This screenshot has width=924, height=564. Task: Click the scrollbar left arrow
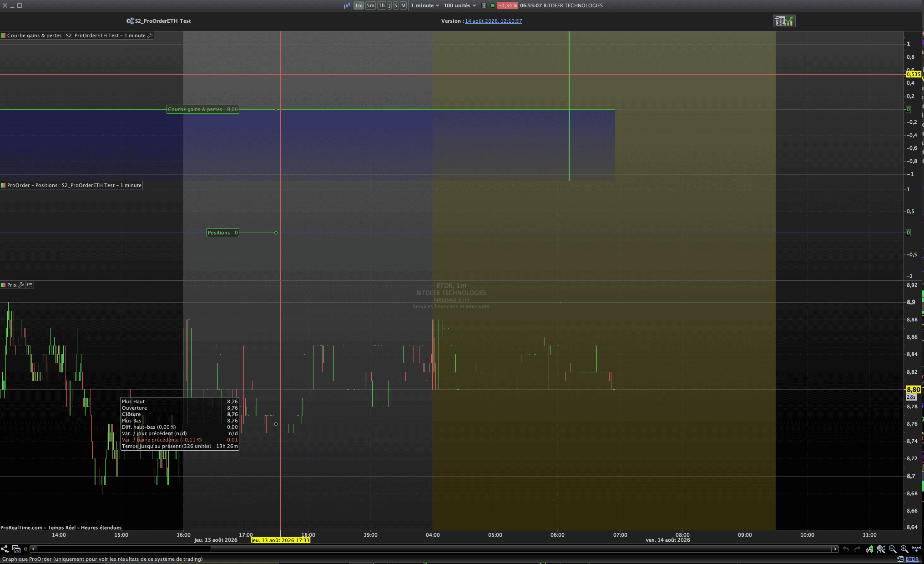click(33, 549)
